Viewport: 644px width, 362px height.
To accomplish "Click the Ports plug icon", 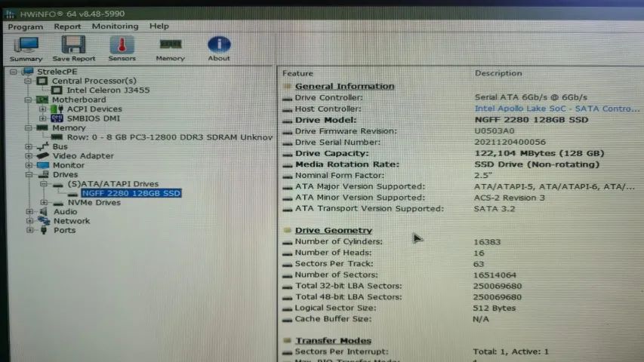I will (x=44, y=230).
